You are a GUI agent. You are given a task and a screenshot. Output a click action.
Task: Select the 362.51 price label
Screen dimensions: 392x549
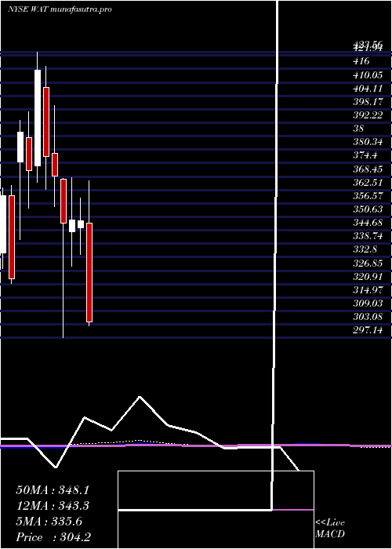(368, 182)
